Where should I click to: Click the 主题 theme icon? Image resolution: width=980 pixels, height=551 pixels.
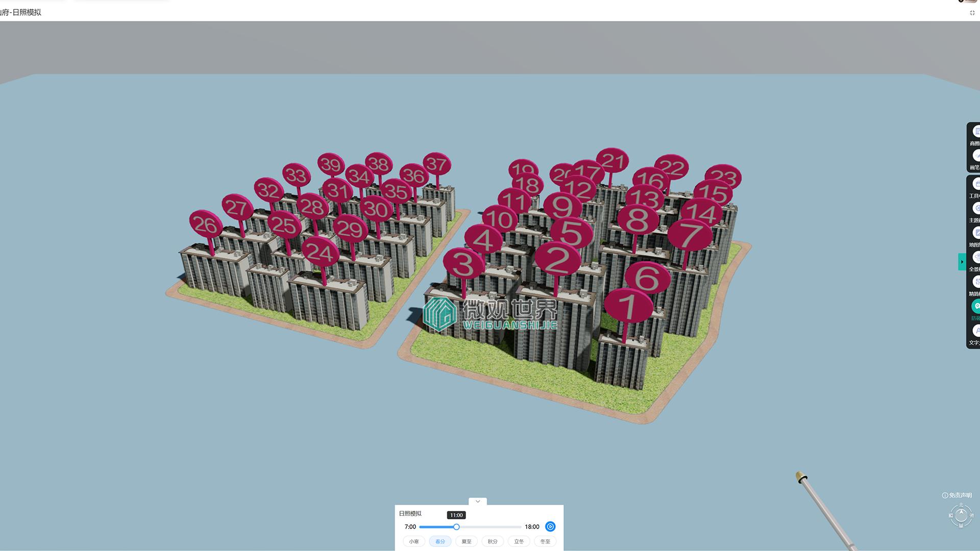(976, 209)
